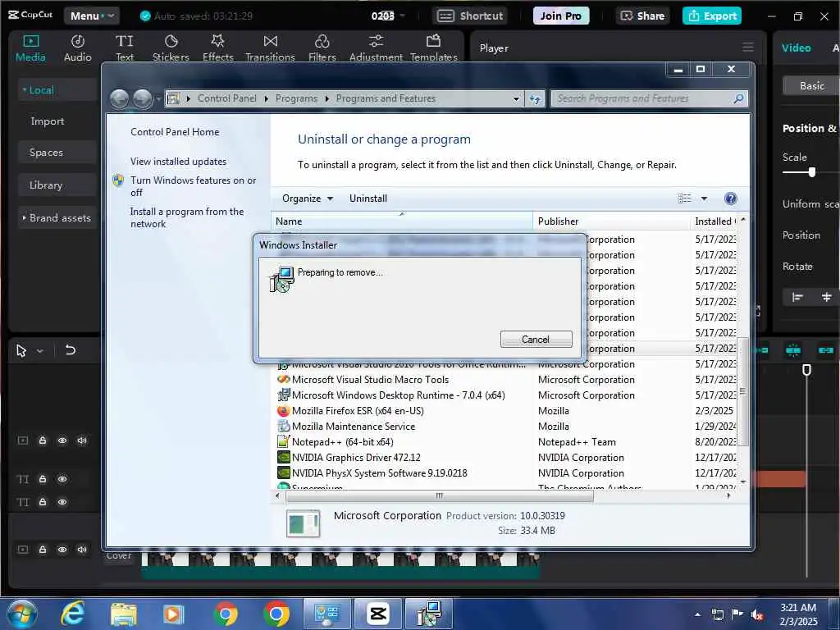Image resolution: width=840 pixels, height=630 pixels.
Task: Toggle the lock on the top video track
Action: point(43,441)
